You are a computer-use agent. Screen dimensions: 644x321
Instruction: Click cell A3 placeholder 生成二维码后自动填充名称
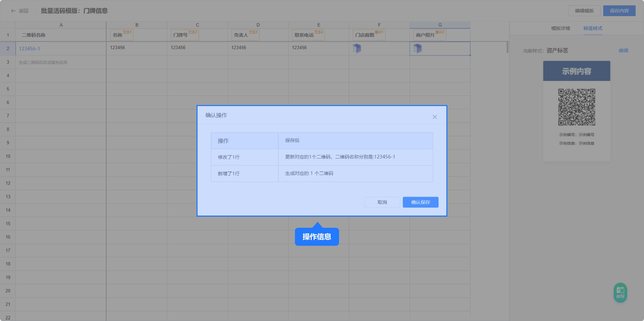pos(43,62)
